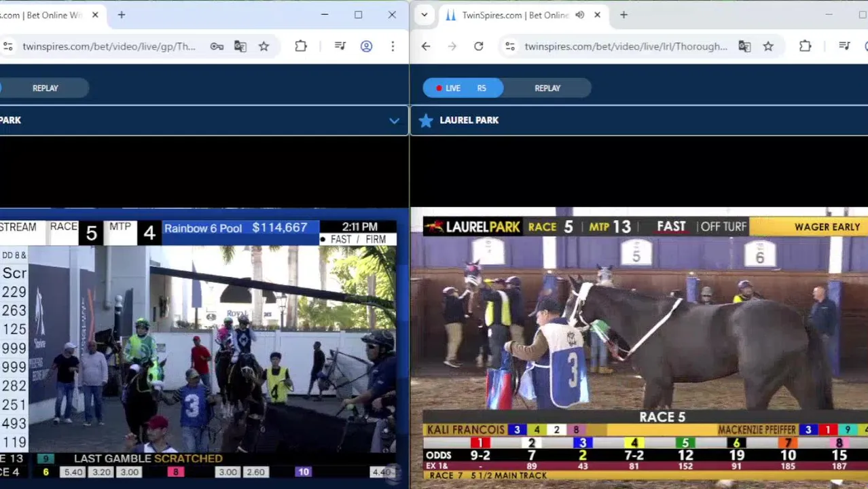Screen dimensions: 868x489
Task: Maximize the left browser window
Action: pyautogui.click(x=358, y=15)
